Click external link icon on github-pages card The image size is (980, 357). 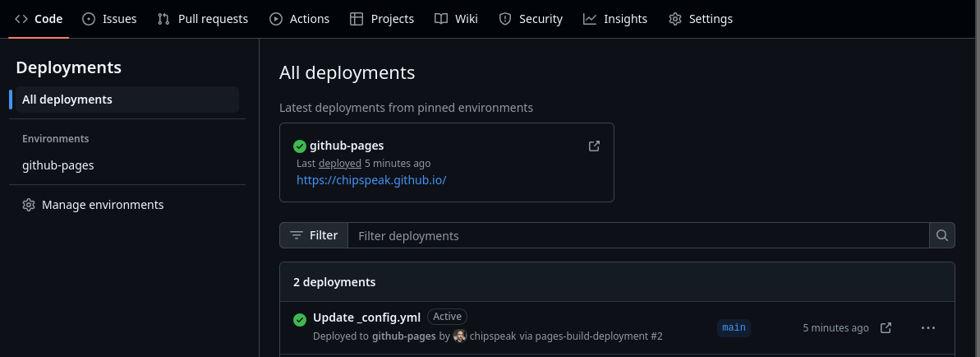595,146
